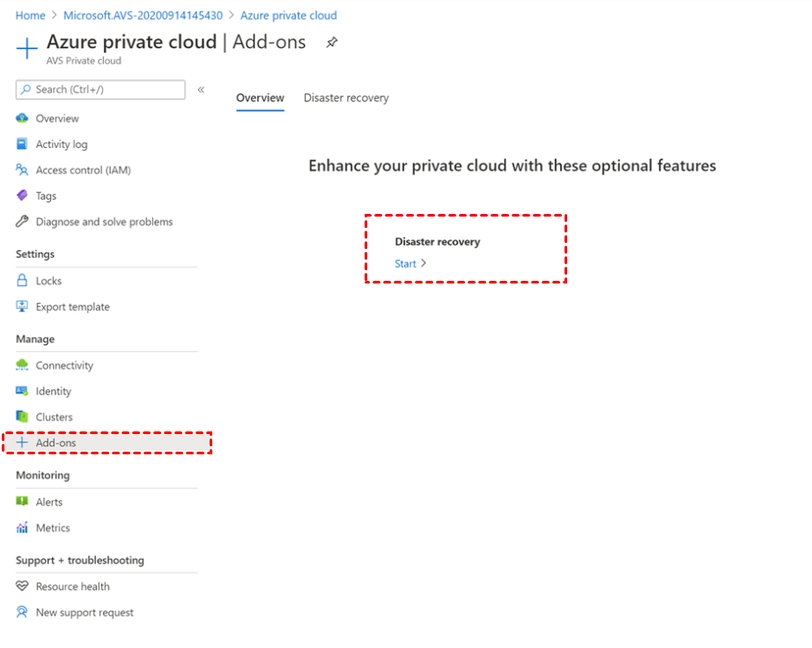
Task: Click the Start link under Disaster recovery
Action: tap(405, 264)
